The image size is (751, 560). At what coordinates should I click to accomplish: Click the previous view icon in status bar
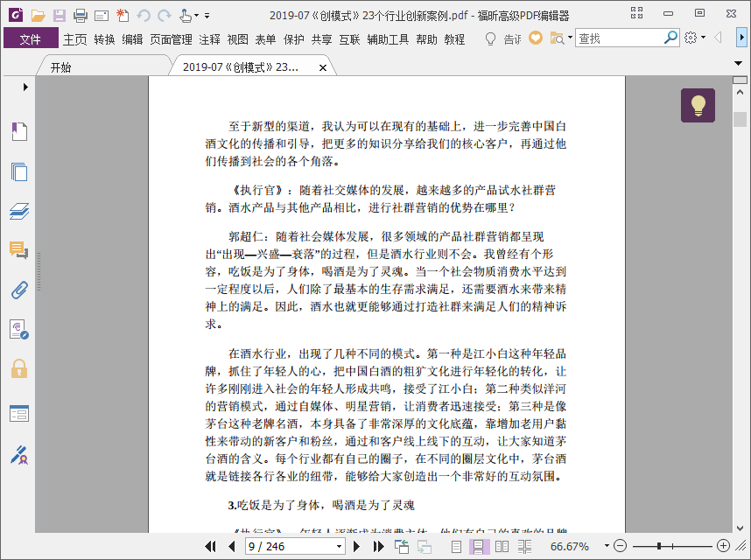[x=402, y=546]
